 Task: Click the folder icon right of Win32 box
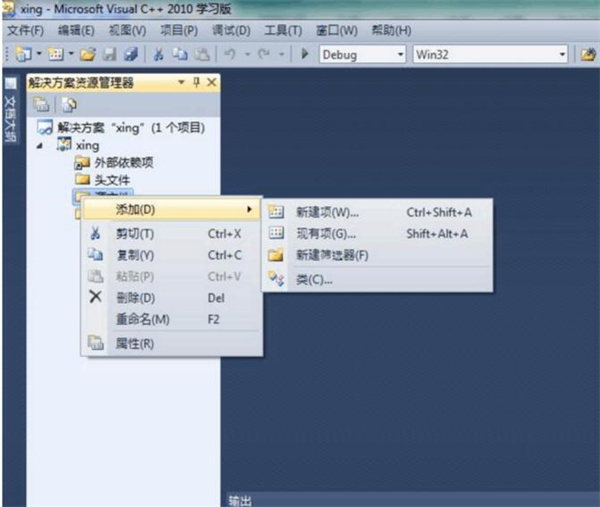coord(588,54)
